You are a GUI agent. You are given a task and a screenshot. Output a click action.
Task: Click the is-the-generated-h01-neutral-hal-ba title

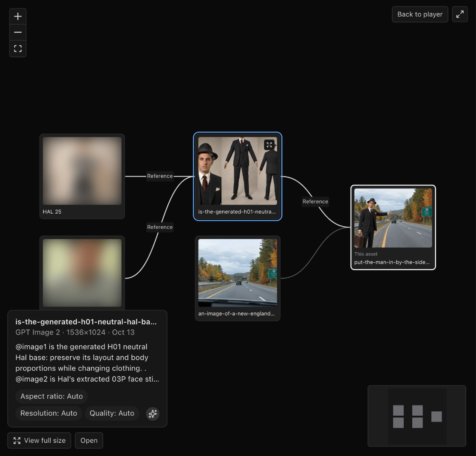click(86, 322)
